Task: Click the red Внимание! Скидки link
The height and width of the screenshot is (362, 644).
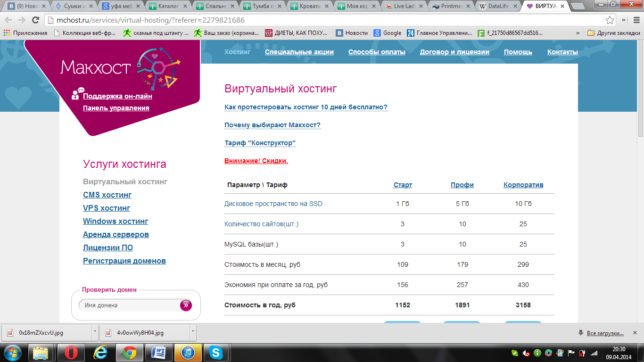Action: [x=256, y=161]
